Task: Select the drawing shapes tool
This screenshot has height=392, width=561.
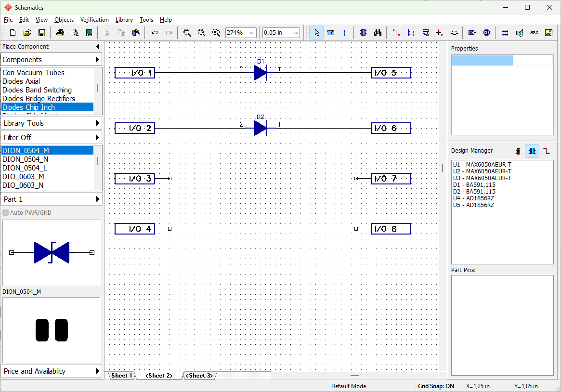Action: [520, 33]
